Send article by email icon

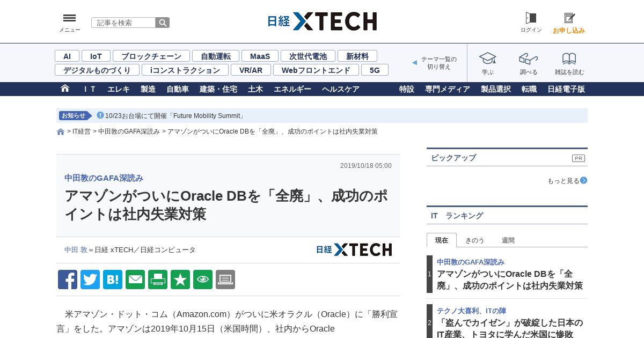135,280
